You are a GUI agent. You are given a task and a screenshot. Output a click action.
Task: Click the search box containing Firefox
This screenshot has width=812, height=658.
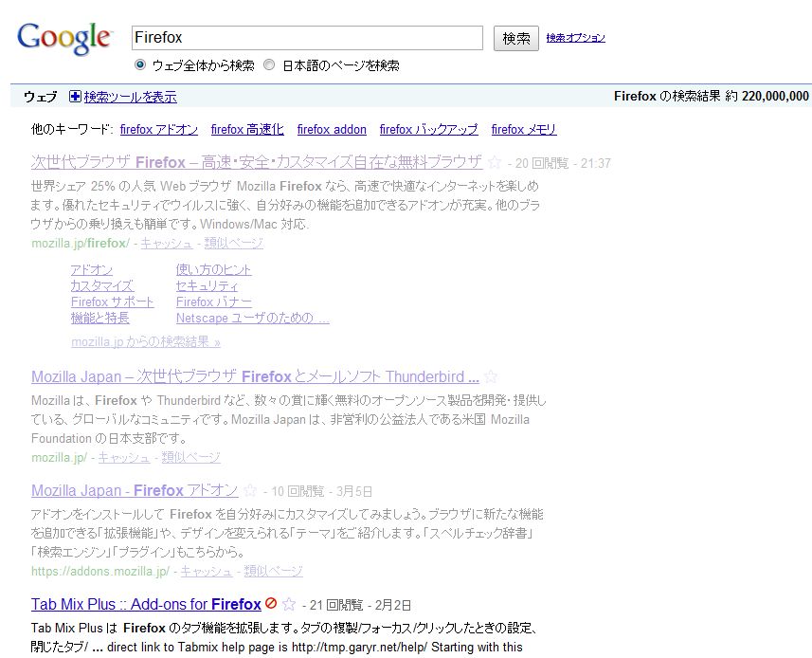[307, 38]
